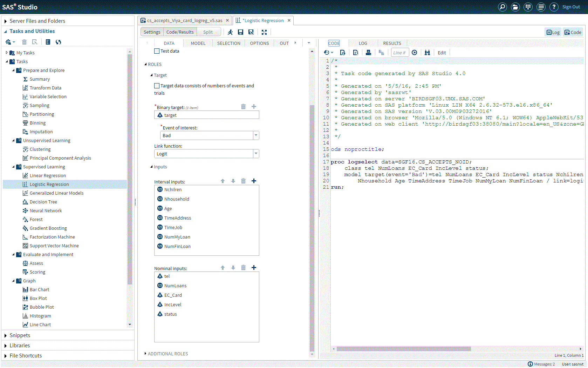The image size is (588, 368).
Task: Type a line number in the Line # field
Action: point(399,52)
